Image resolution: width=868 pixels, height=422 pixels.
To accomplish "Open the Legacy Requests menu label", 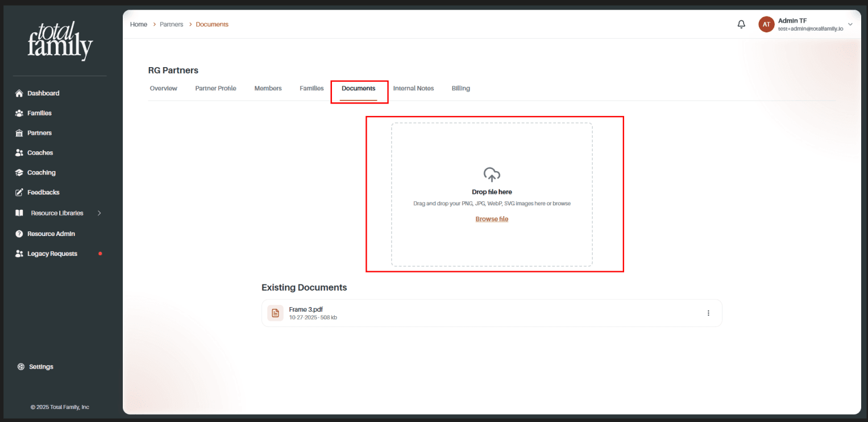I will (x=52, y=254).
